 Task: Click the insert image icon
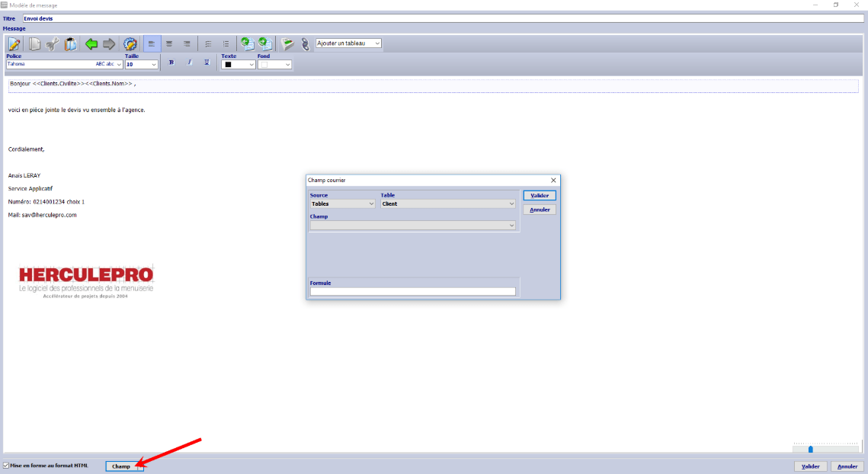[x=287, y=43]
